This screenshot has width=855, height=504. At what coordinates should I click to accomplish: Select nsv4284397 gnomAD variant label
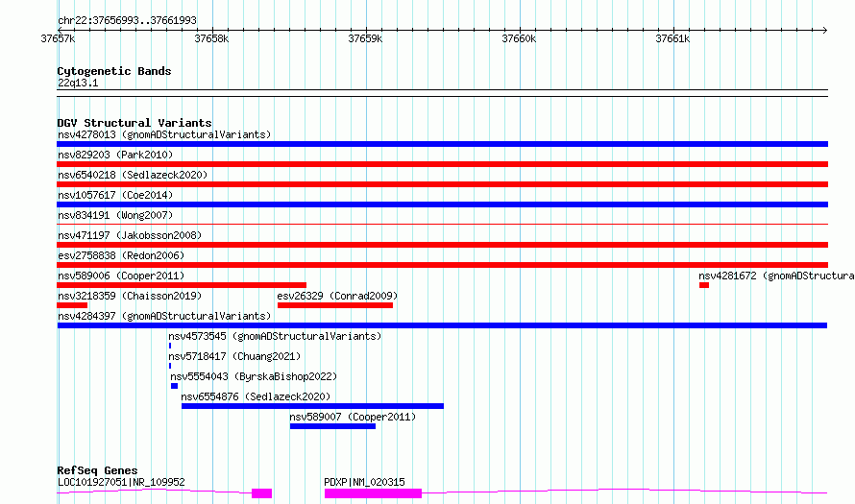point(164,316)
